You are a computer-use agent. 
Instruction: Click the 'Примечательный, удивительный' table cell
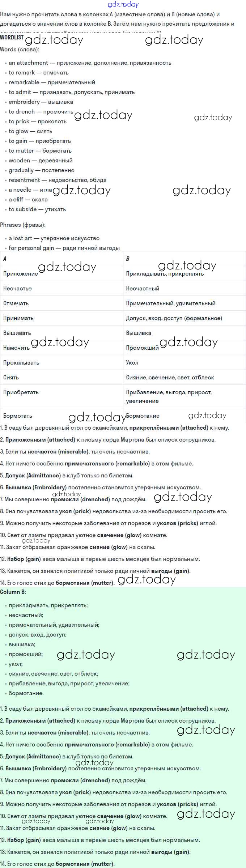(170, 303)
